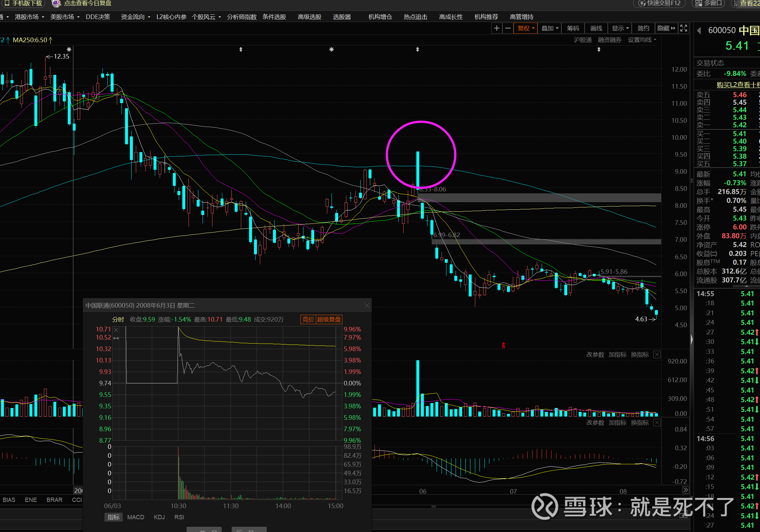Image resolution: width=760 pixels, height=532 pixels.
Task: Open the 设置均线 dropdown
Action: pos(642,40)
